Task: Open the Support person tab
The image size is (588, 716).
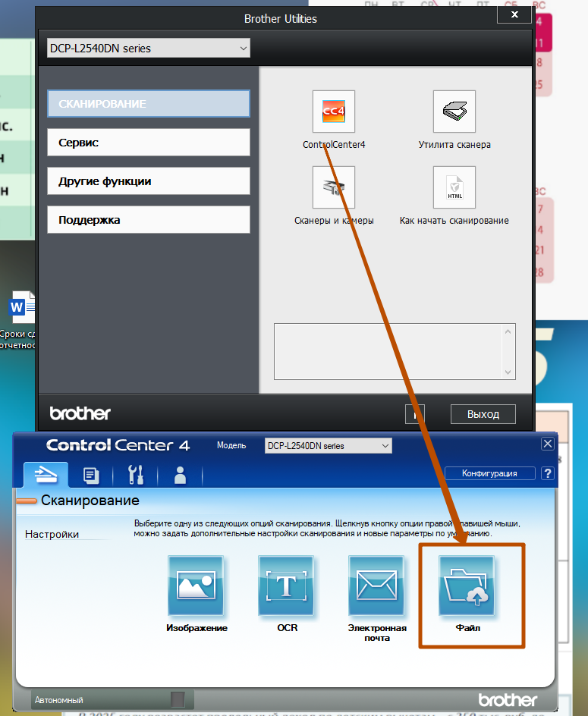Action: (x=180, y=475)
